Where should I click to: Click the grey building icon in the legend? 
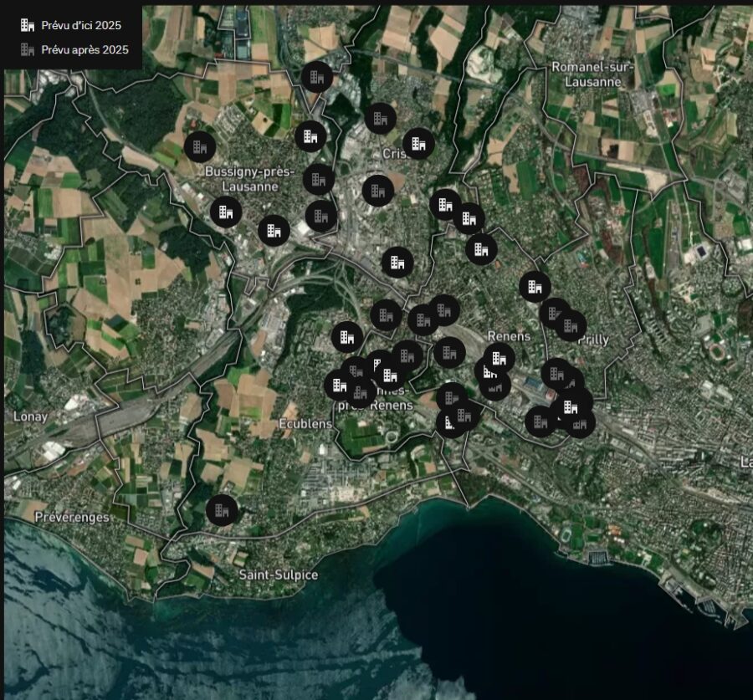click(x=28, y=50)
